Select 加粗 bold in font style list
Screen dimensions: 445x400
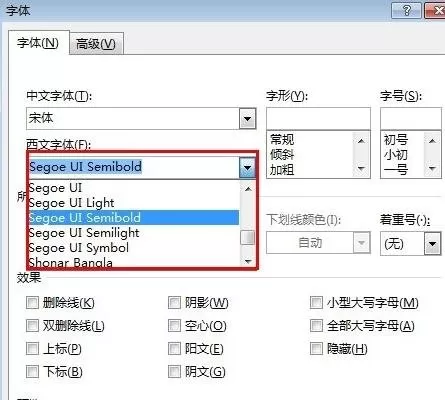tap(282, 170)
